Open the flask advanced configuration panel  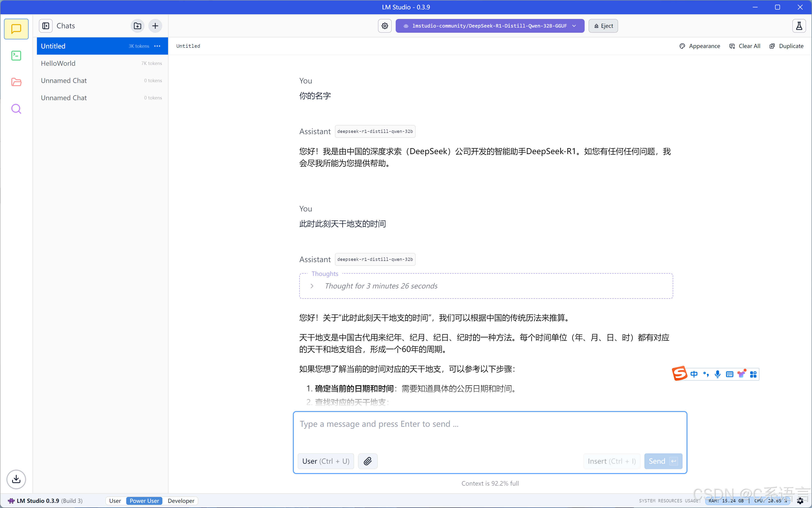799,26
